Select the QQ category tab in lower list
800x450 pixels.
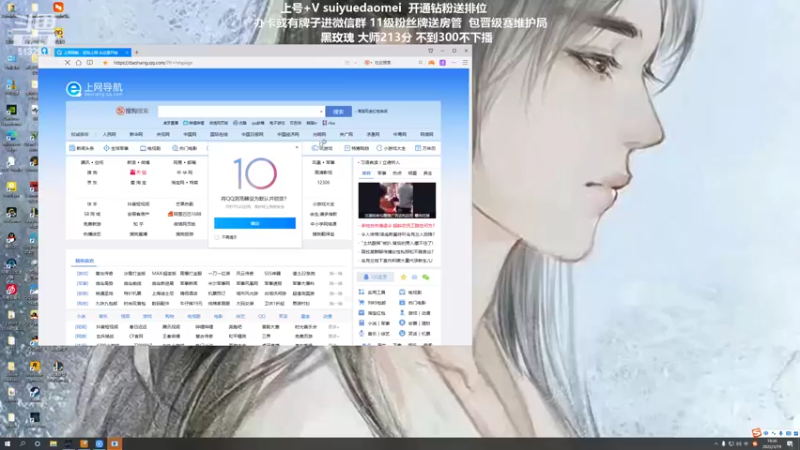[x=262, y=316]
